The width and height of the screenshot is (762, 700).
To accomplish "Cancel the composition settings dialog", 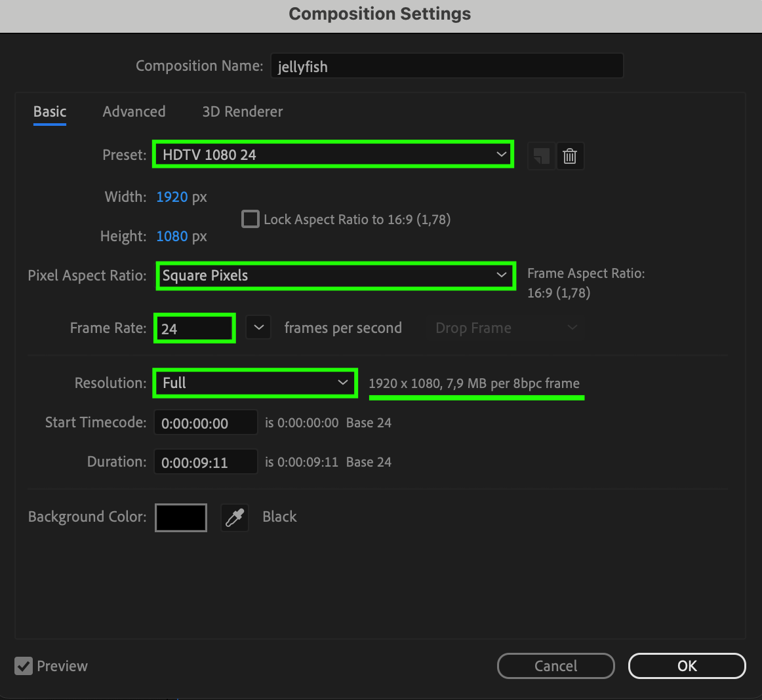I will pyautogui.click(x=555, y=666).
